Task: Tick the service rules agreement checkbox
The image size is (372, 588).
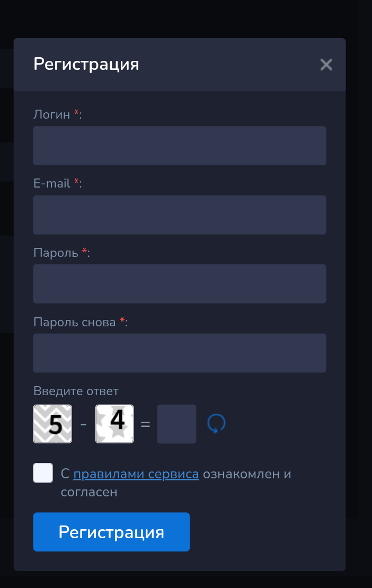Action: (x=43, y=473)
